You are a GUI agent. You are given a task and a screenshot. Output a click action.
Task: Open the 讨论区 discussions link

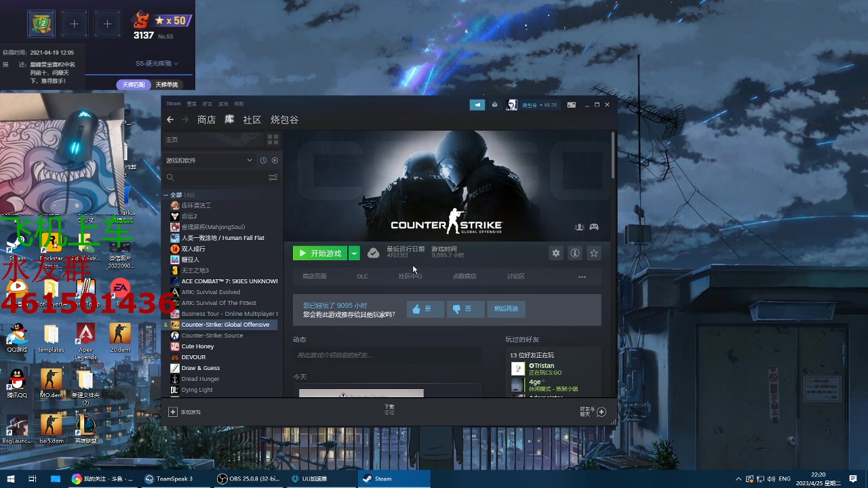516,277
